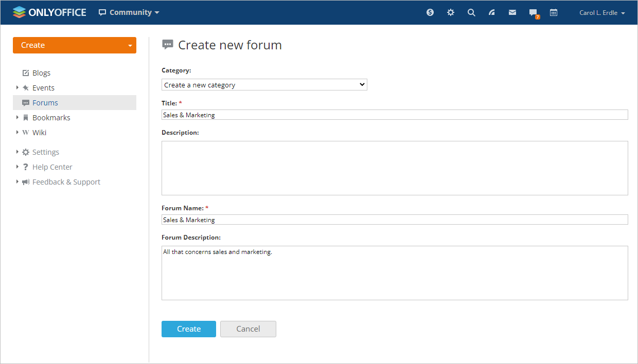Go to Blogs in sidebar
Image resolution: width=638 pixels, height=364 pixels.
pyautogui.click(x=41, y=73)
